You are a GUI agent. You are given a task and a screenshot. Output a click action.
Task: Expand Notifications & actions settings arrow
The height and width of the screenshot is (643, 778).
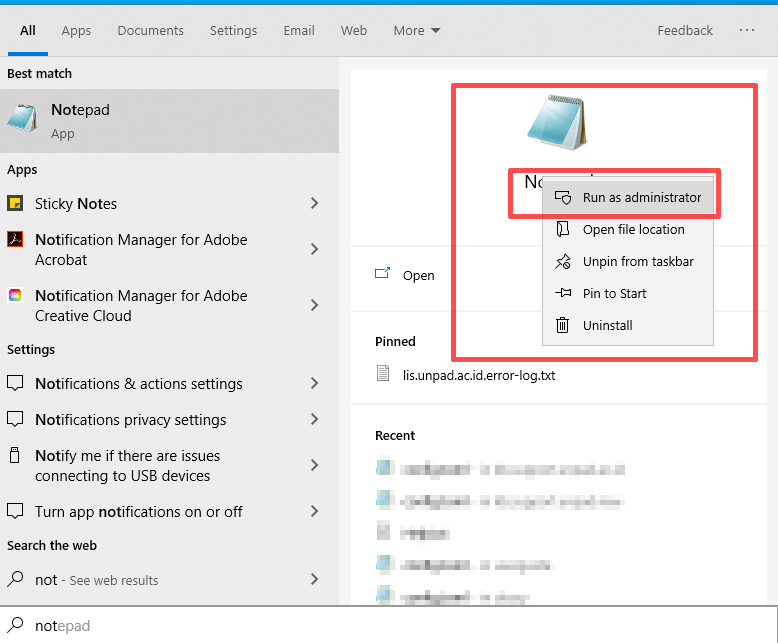click(x=314, y=383)
